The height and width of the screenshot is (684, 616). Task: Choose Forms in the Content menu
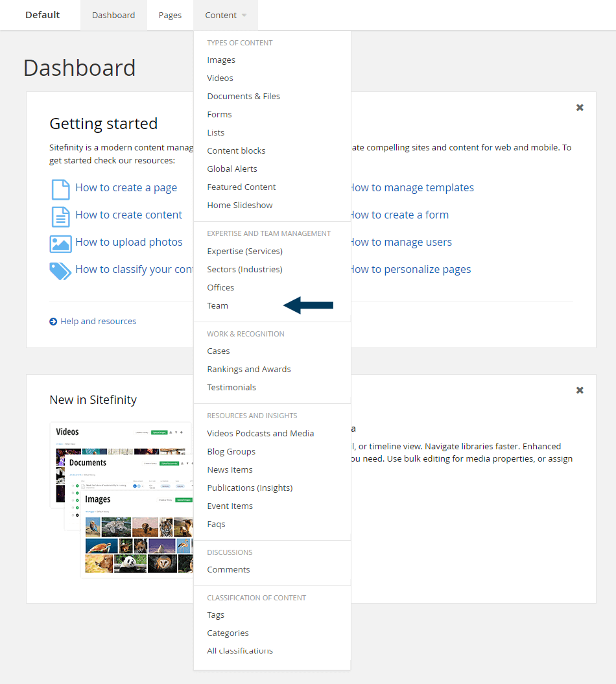click(x=219, y=114)
